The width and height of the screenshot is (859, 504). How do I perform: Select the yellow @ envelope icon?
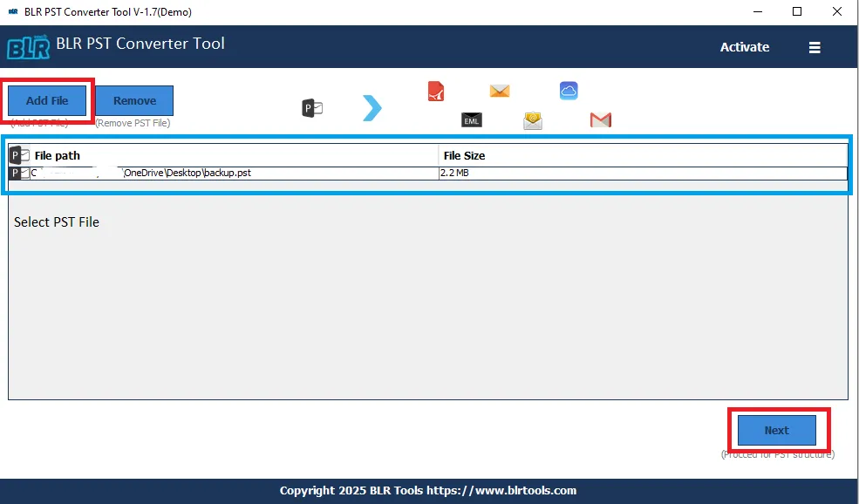tap(533, 120)
